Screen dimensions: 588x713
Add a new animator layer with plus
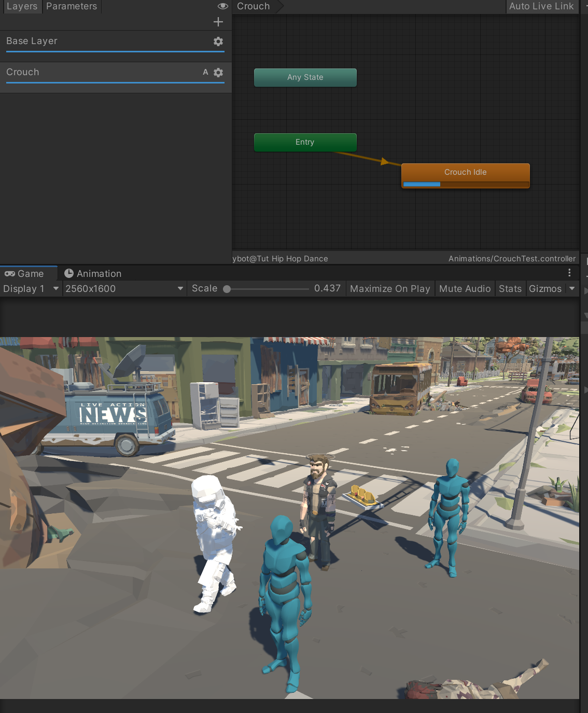(x=218, y=22)
